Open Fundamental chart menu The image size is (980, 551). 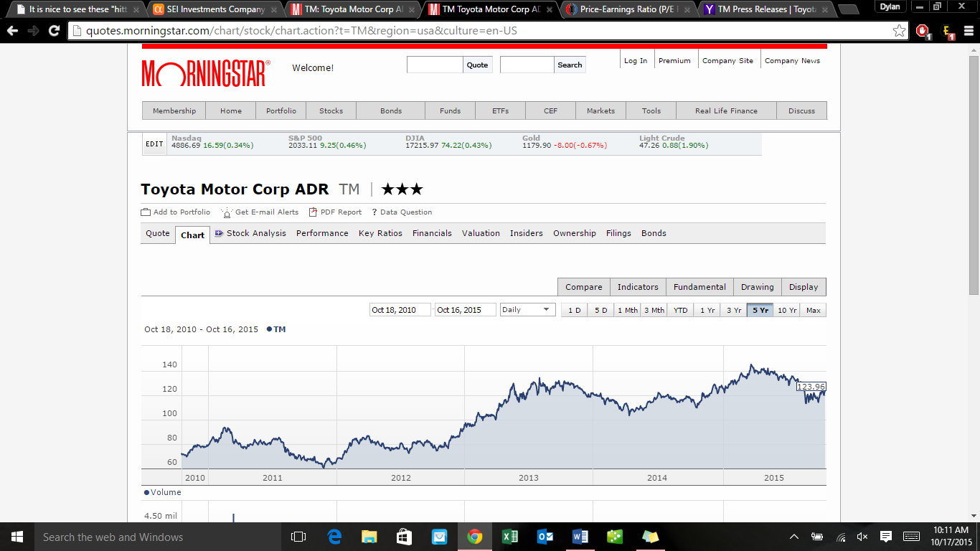[699, 287]
